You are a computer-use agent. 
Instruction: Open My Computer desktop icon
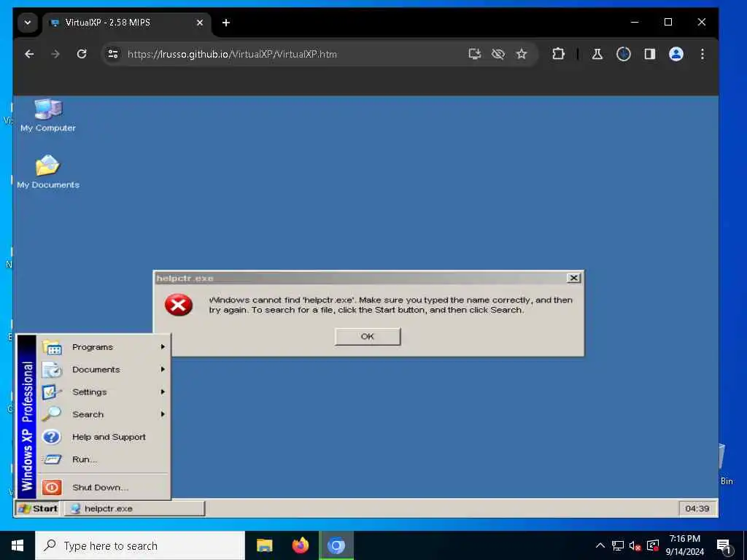[x=47, y=114]
